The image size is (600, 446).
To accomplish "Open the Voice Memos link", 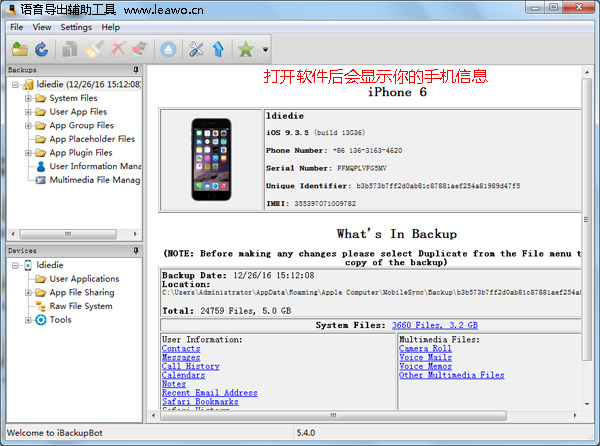I will 425,366.
